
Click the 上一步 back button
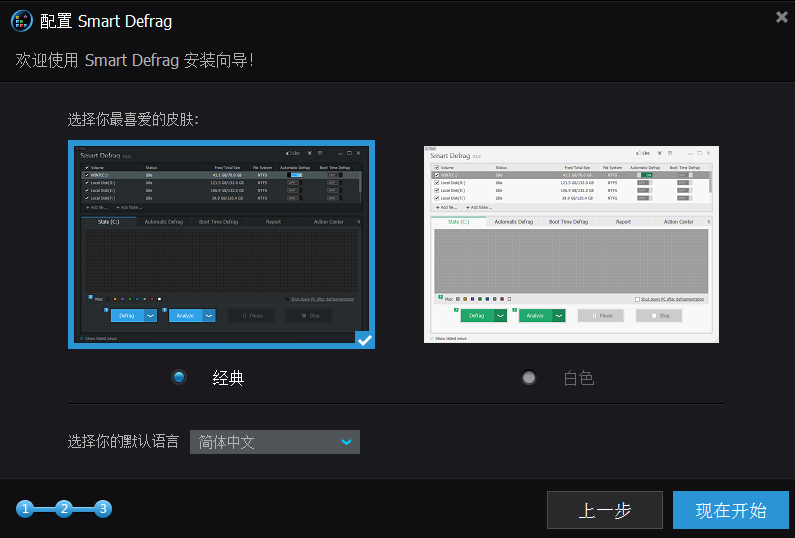point(604,510)
